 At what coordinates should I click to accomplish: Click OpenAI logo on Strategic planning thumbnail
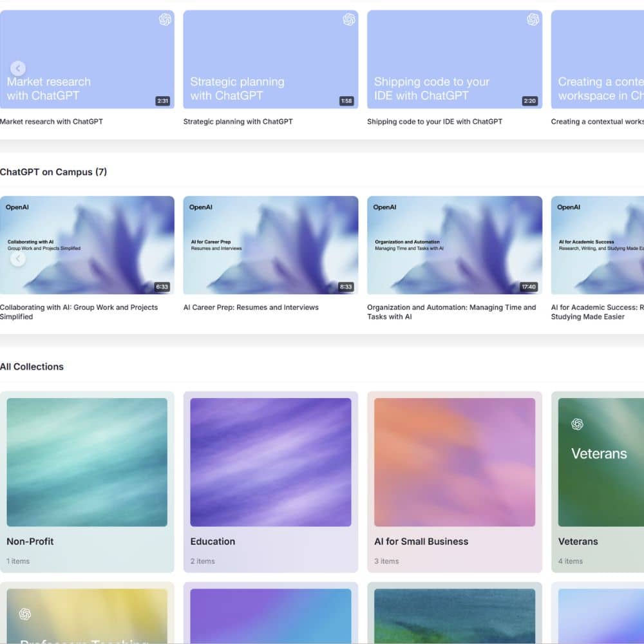point(349,20)
